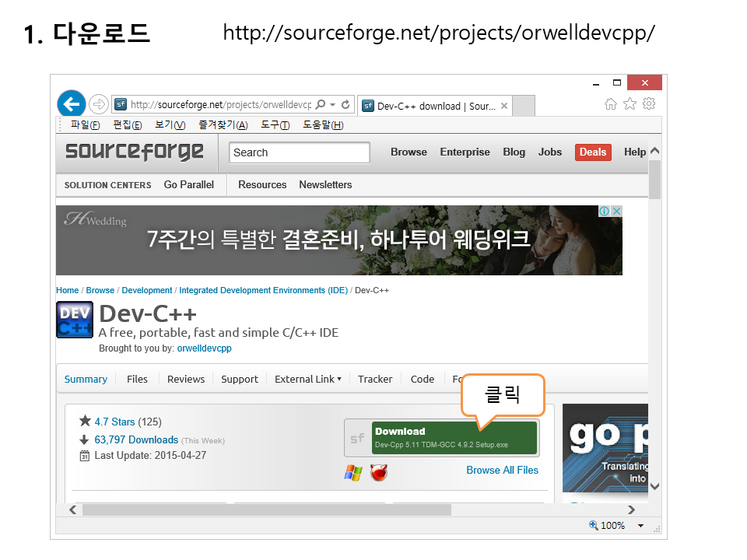Click the vertical scrollbar up arrow
This screenshot has height=560, width=747.
(x=655, y=151)
